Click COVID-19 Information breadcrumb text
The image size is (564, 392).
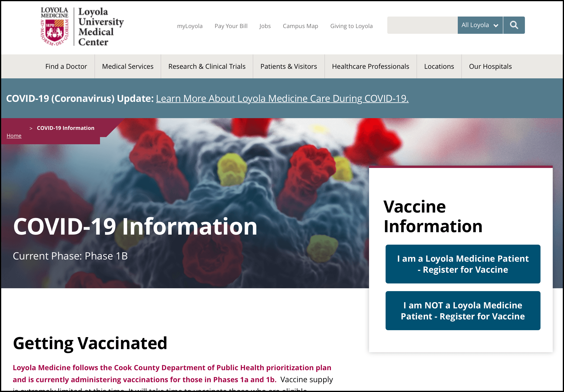(x=66, y=128)
